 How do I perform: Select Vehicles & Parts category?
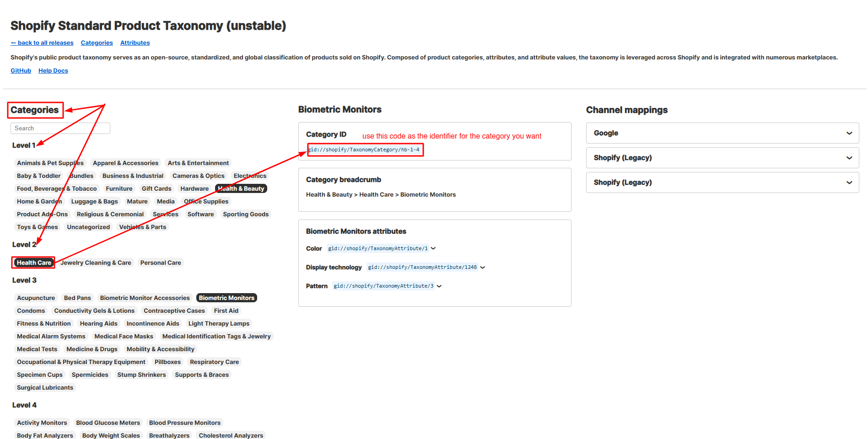point(143,227)
